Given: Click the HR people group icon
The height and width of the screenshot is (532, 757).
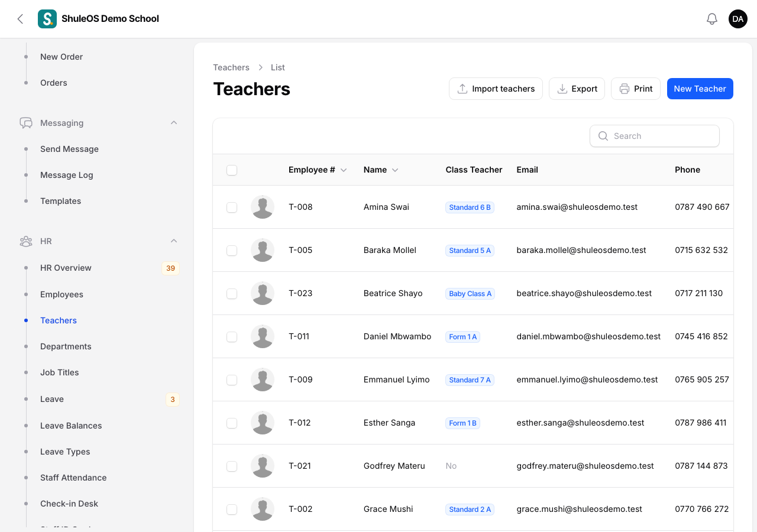Looking at the screenshot, I should pyautogui.click(x=26, y=241).
